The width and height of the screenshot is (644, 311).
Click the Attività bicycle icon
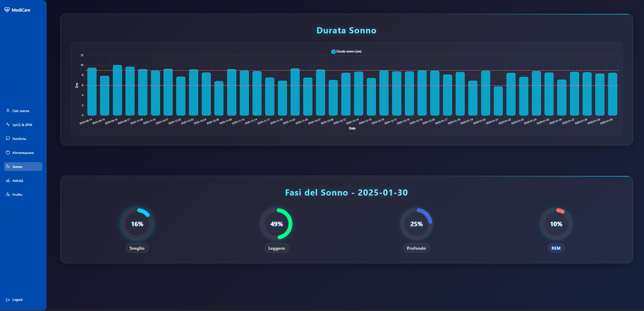coord(8,181)
